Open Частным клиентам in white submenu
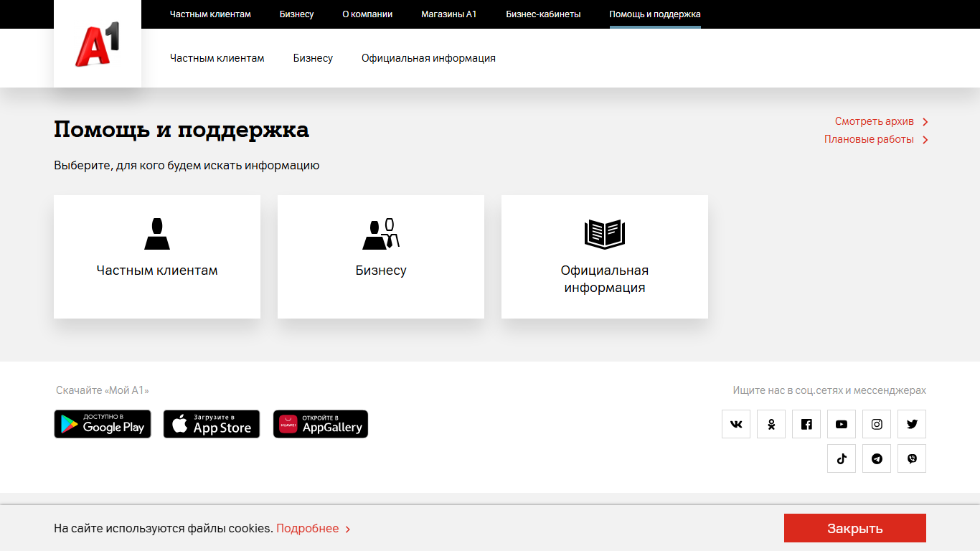Screen dimensions: 980x551 tap(217, 58)
